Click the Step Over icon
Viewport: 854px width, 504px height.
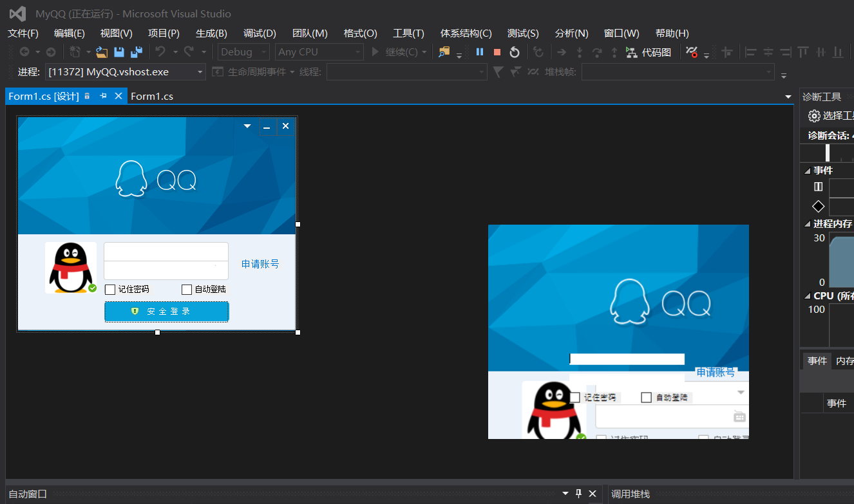[x=597, y=52]
